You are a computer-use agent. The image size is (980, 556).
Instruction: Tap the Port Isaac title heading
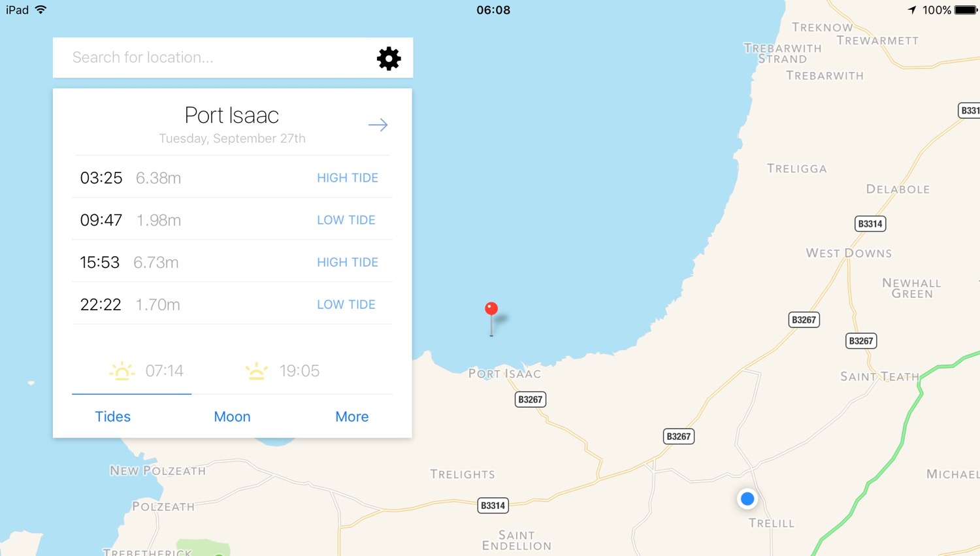click(232, 115)
